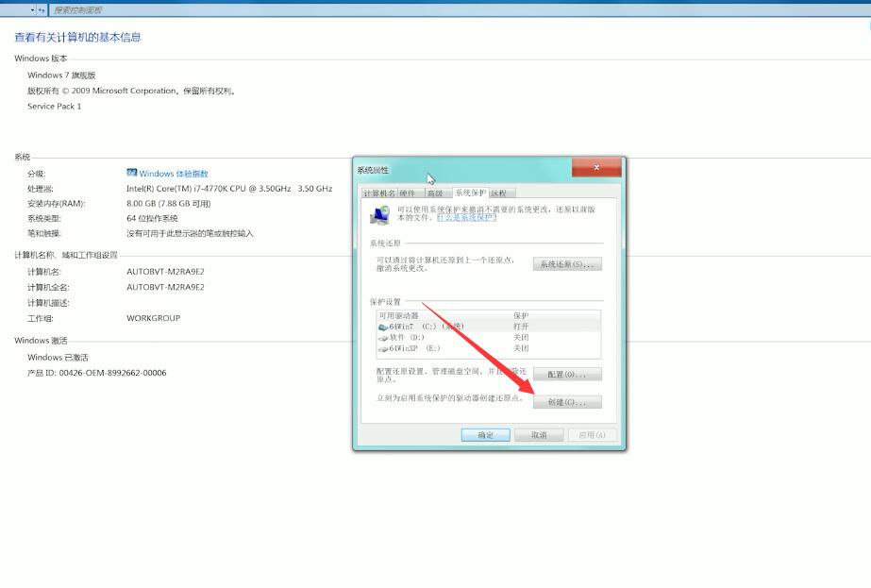Screen dimensions: 871x588
Task: Open the Windows 体验指数 link
Action: tap(174, 174)
